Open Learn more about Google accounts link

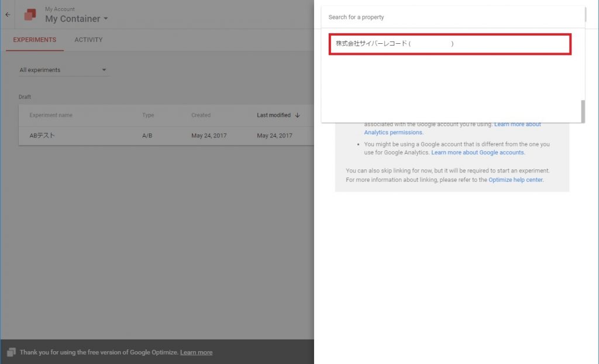(477, 152)
